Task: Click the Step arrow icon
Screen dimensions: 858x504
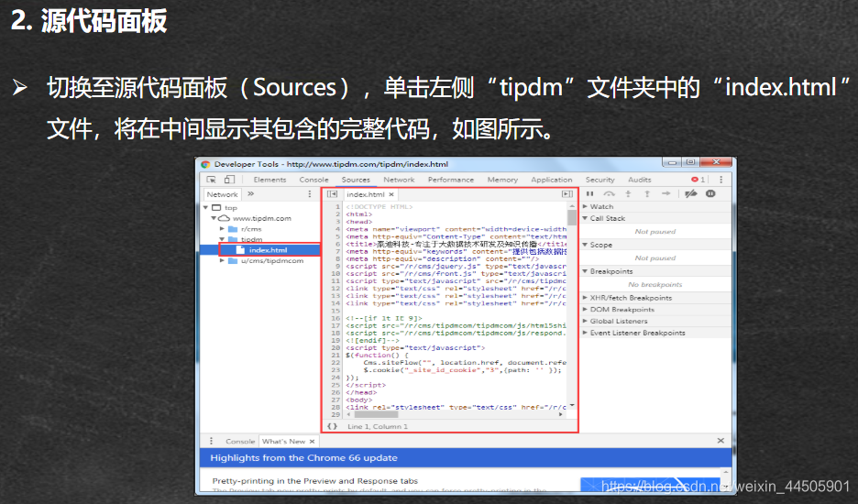Action: 665,193
